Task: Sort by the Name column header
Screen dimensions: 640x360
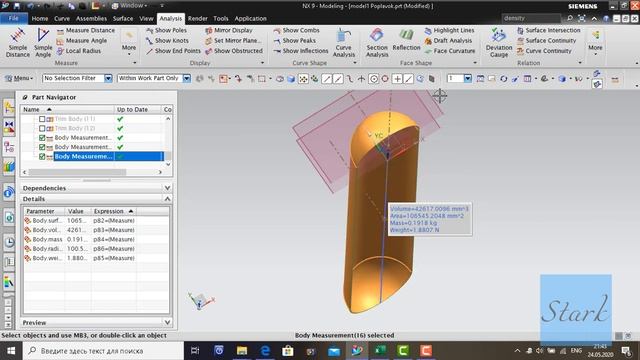Action: 67,109
